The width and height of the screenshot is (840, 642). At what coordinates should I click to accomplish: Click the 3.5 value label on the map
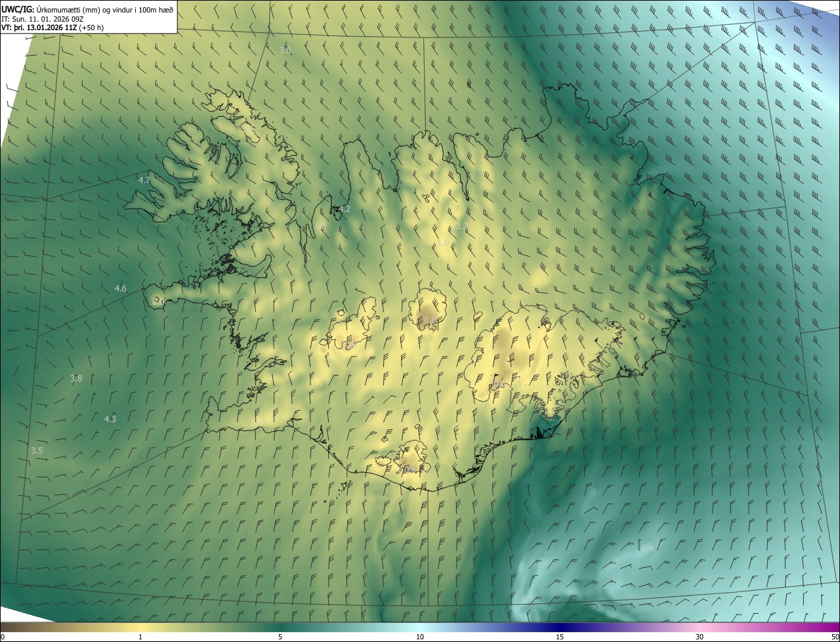point(37,450)
